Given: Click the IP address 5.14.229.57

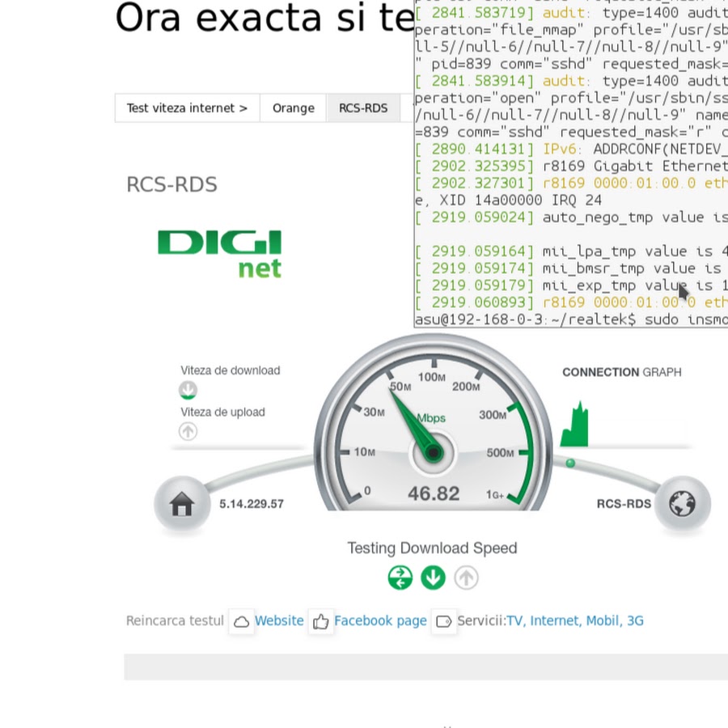Looking at the screenshot, I should 252,504.
